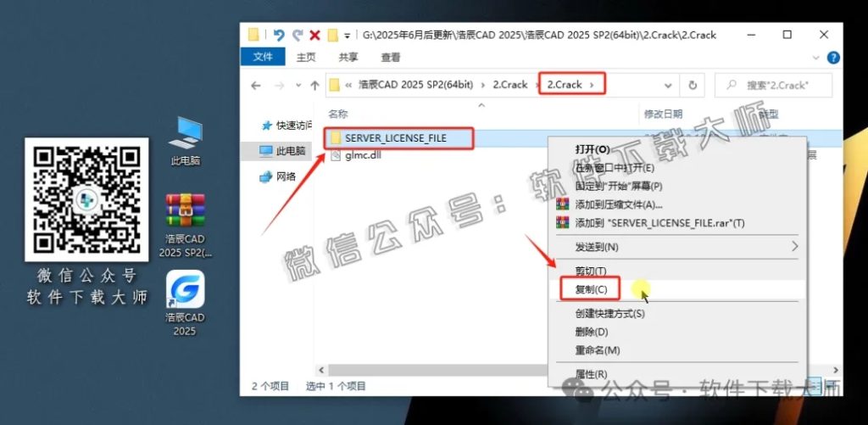Click the help question mark icon

[833, 57]
